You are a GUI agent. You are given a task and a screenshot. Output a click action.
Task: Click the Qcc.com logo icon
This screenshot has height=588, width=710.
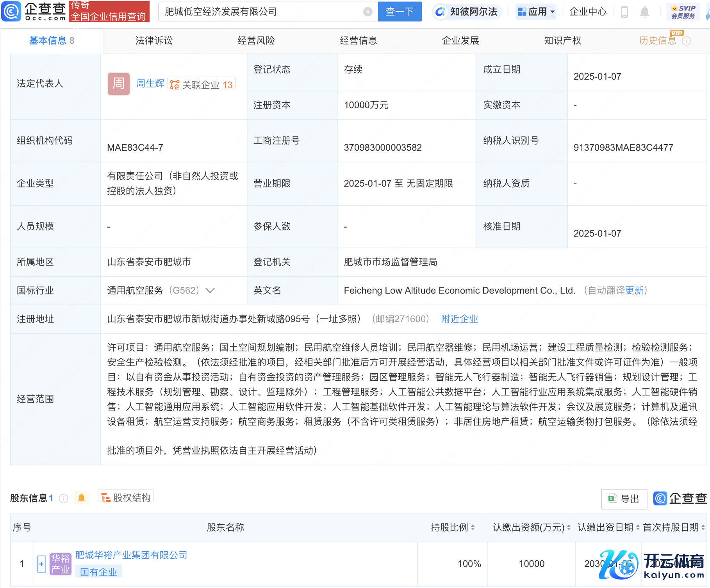(x=12, y=11)
